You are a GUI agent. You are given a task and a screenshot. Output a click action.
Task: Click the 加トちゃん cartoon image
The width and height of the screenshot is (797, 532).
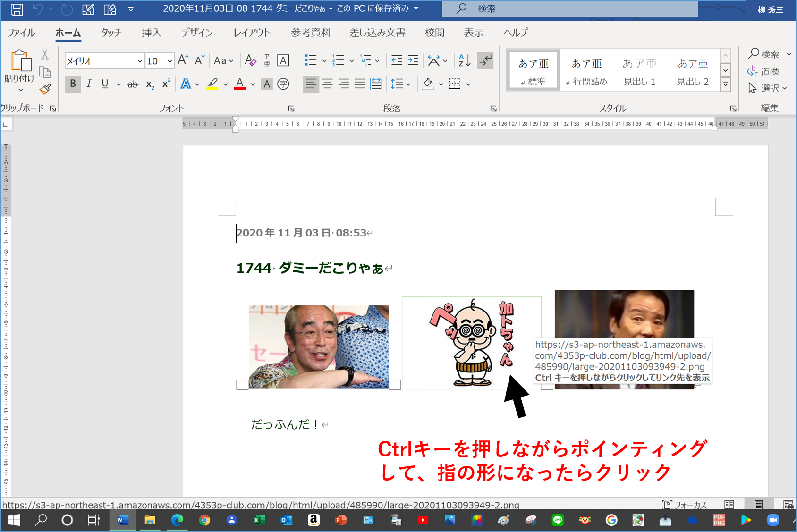click(x=472, y=343)
